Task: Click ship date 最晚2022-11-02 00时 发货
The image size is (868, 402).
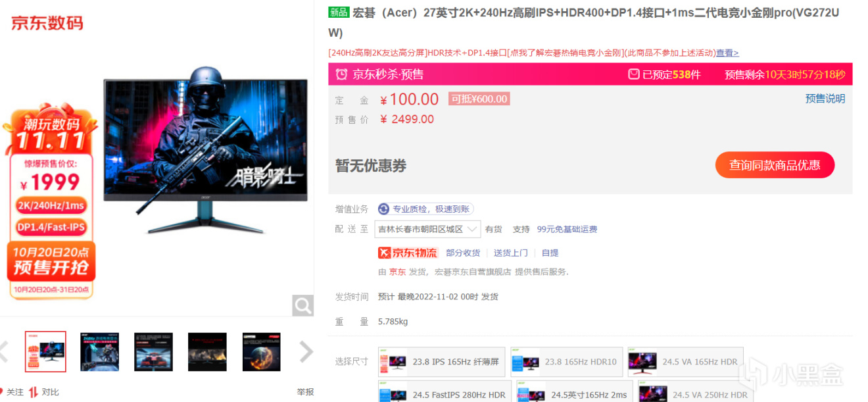Action: [448, 297]
